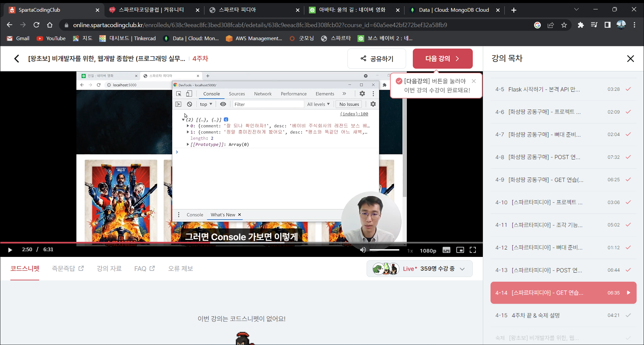The height and width of the screenshot is (345, 644).
Task: Switch to 스파르타코딩클럽 커뮤니티 tab
Action: click(x=153, y=10)
